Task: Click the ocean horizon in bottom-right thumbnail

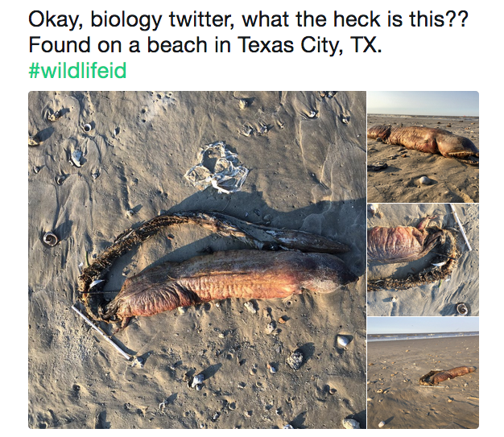Action: (423, 334)
